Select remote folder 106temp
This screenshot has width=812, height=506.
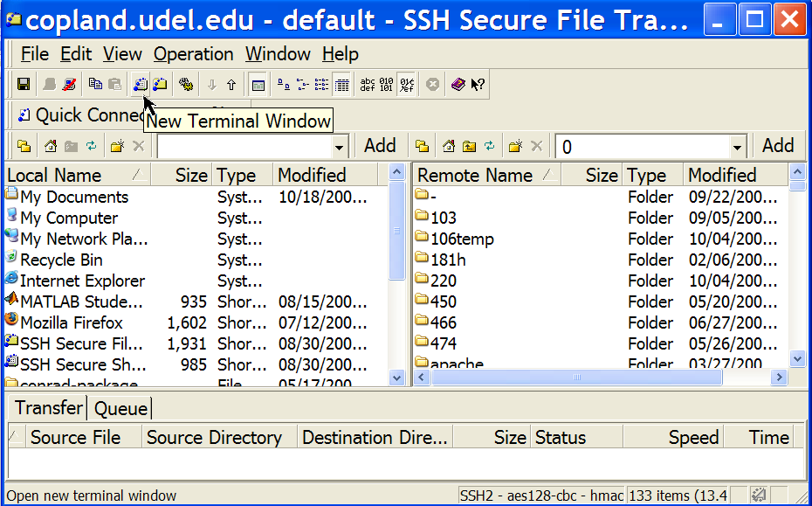(462, 239)
